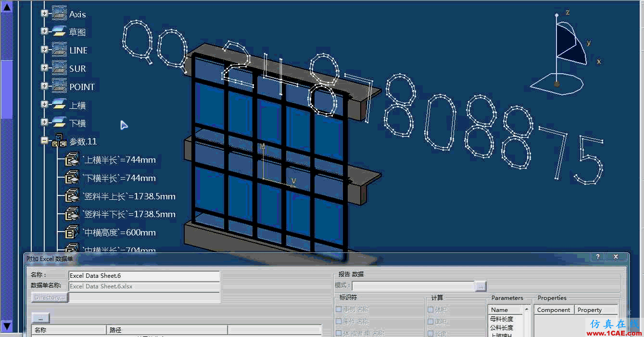The width and height of the screenshot is (644, 337).
Task: Toggle the 体积 calculation checkbox
Action: [430, 310]
